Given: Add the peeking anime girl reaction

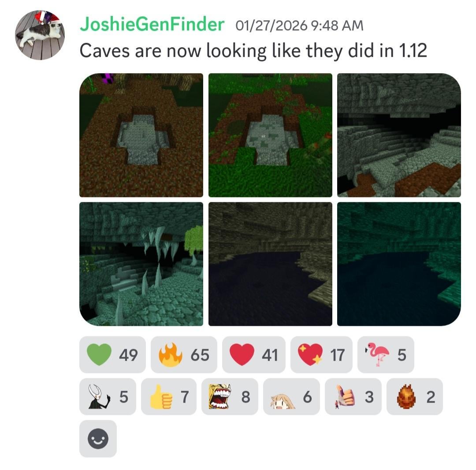Looking at the screenshot, I should coord(291,396).
